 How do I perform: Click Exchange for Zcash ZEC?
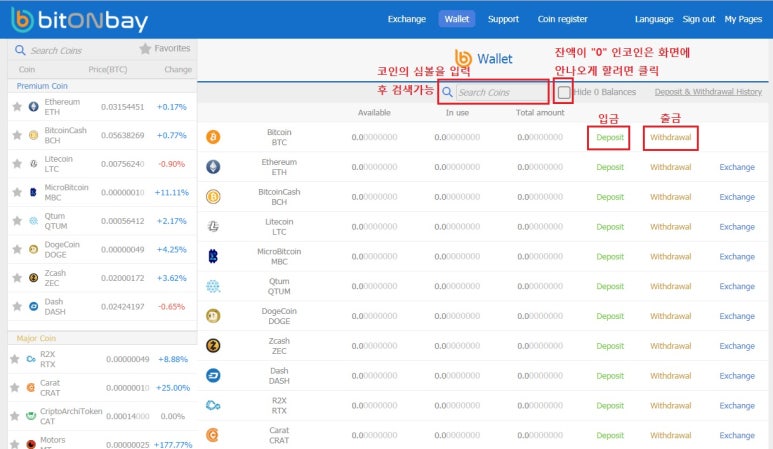tap(737, 346)
